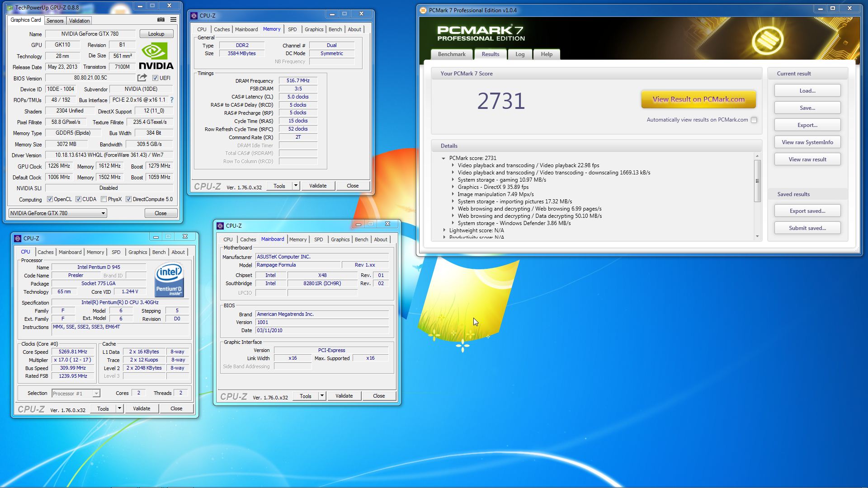The height and width of the screenshot is (488, 868).
Task: Expand Image manipulation 7.49 Mpx/s item
Action: (x=453, y=194)
